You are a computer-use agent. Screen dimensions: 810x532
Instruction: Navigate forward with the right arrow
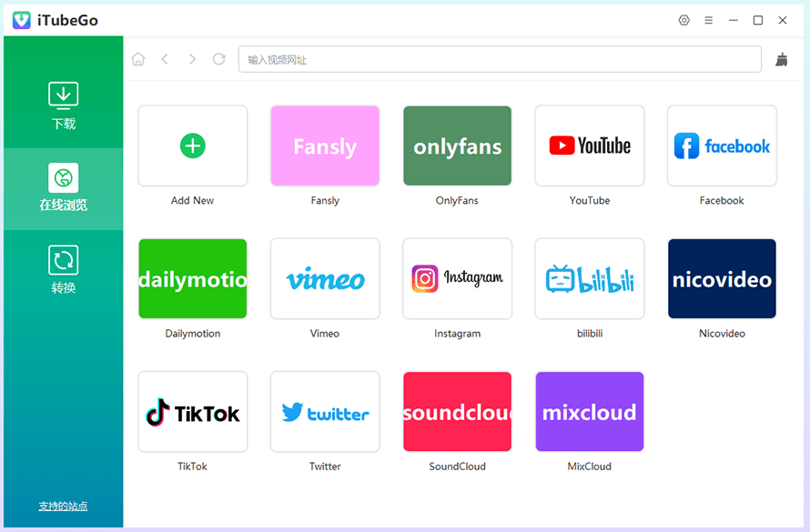click(x=192, y=59)
